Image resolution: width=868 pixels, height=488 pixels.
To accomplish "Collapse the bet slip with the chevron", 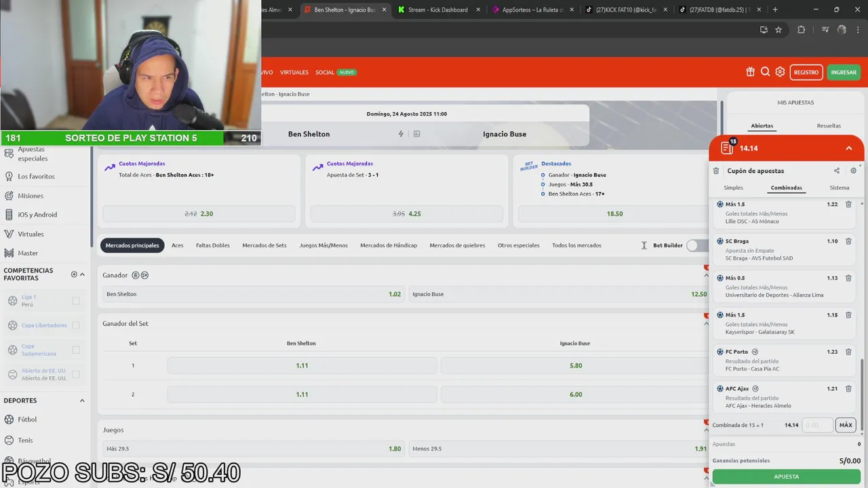I will [x=849, y=148].
